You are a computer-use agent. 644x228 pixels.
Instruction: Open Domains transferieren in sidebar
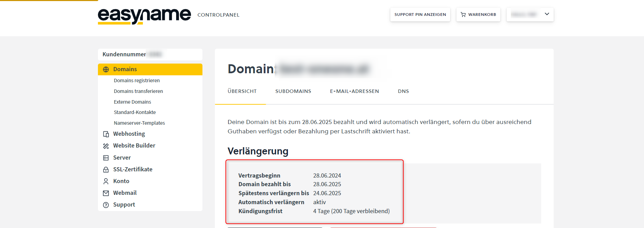pyautogui.click(x=138, y=91)
